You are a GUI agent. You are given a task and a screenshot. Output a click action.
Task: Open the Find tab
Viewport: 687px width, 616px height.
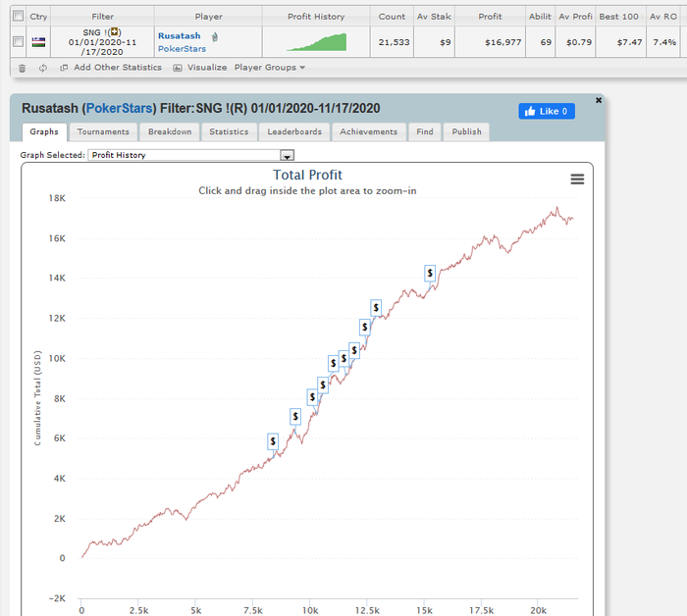tap(425, 131)
